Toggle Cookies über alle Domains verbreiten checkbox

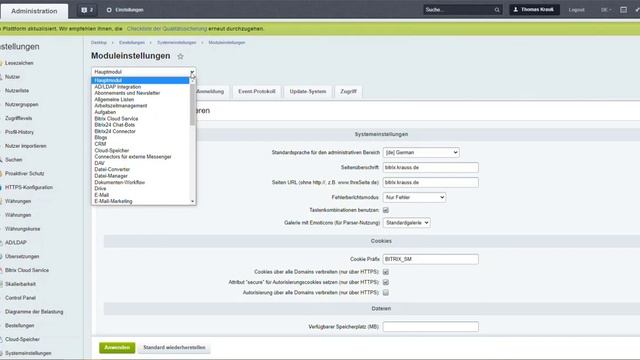click(x=386, y=272)
